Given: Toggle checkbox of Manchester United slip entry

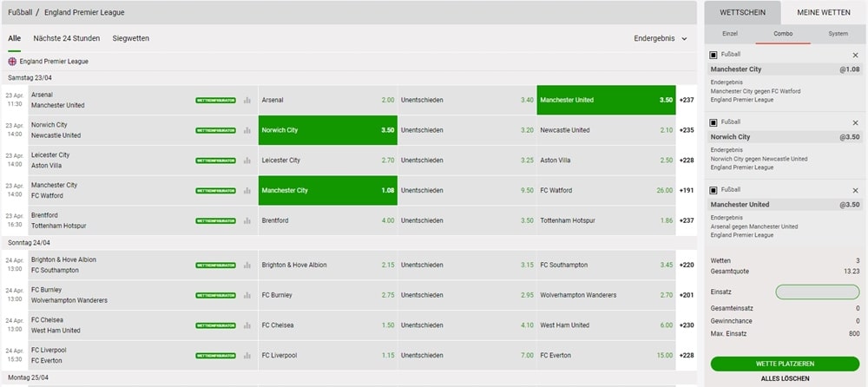Looking at the screenshot, I should pyautogui.click(x=713, y=190).
